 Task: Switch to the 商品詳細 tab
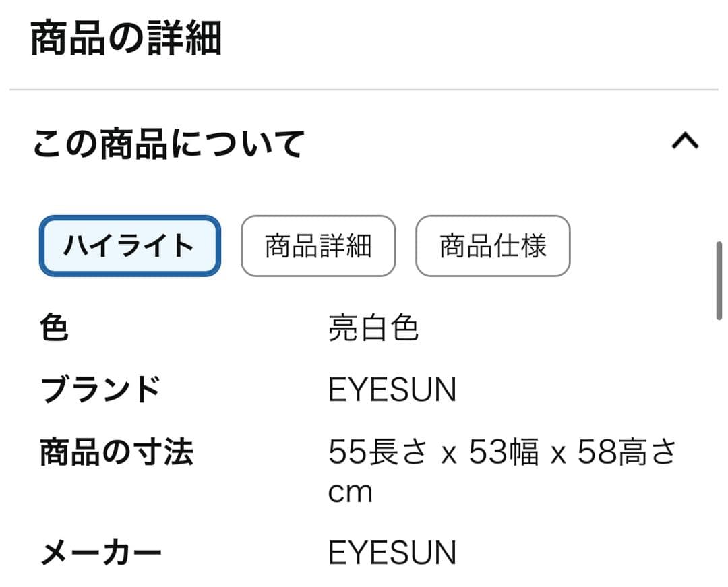pos(317,247)
